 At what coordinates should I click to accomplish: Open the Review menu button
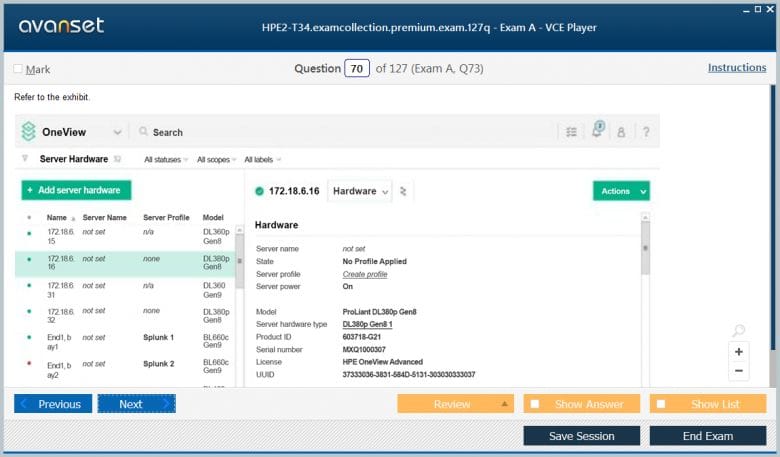click(x=455, y=404)
